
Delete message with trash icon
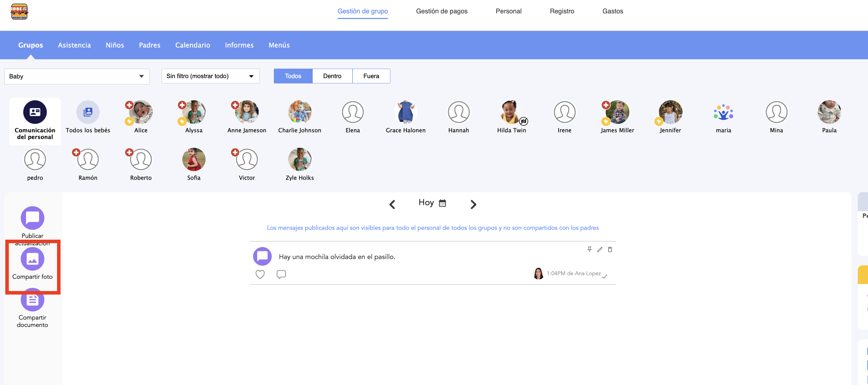point(610,250)
